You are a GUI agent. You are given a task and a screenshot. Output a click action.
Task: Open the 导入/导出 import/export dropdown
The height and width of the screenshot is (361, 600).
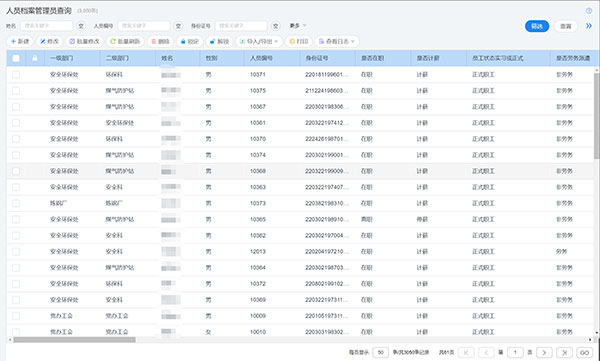[x=259, y=41]
